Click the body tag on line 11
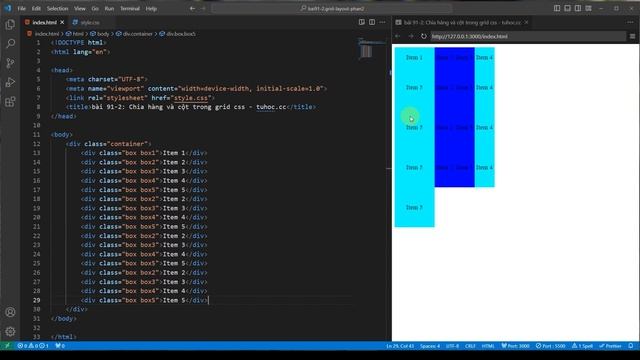The height and width of the screenshot is (360, 640). (62, 135)
